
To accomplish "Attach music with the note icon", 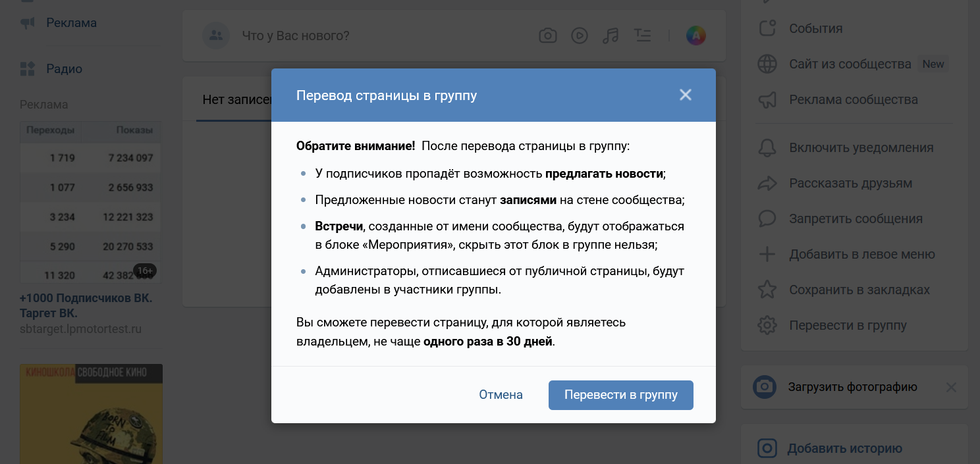I will coord(611,36).
